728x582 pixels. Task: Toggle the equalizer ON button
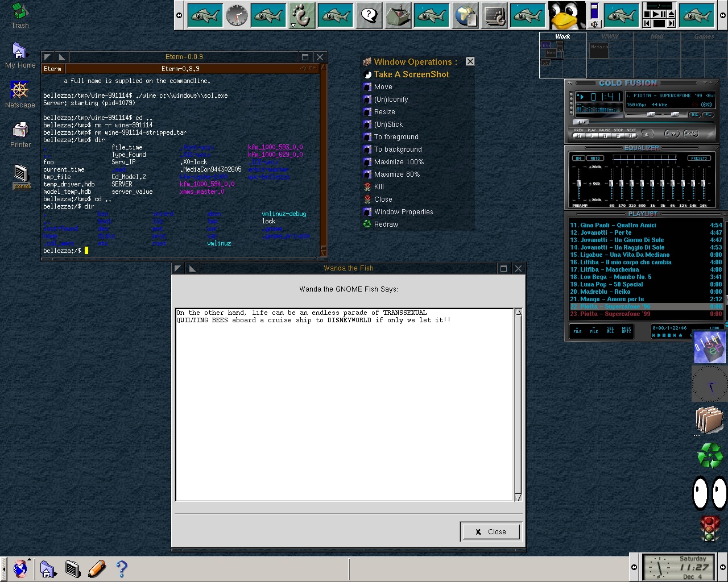click(x=578, y=158)
